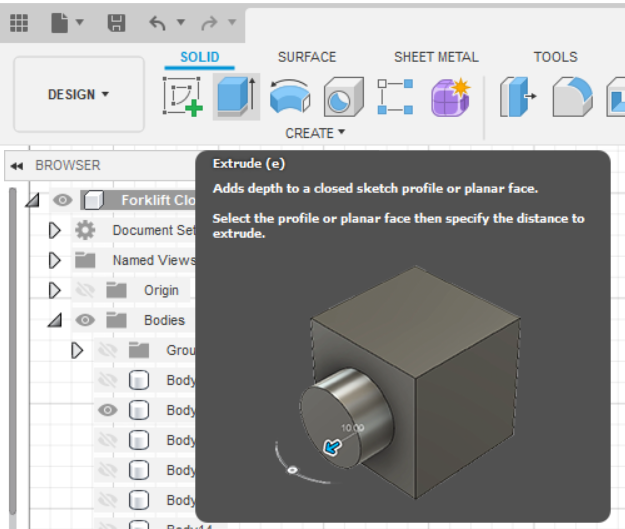Click the Document Settings gear icon
This screenshot has height=529, width=625.
(85, 230)
